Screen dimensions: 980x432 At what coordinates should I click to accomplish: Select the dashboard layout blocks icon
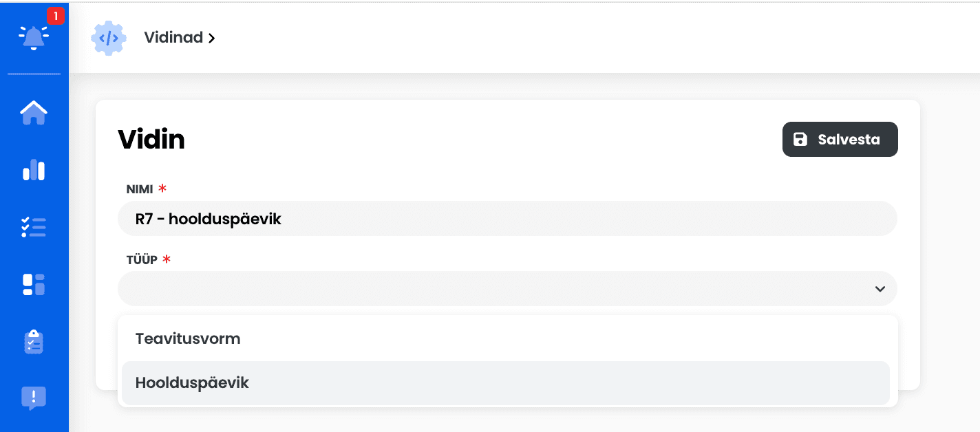click(x=34, y=284)
